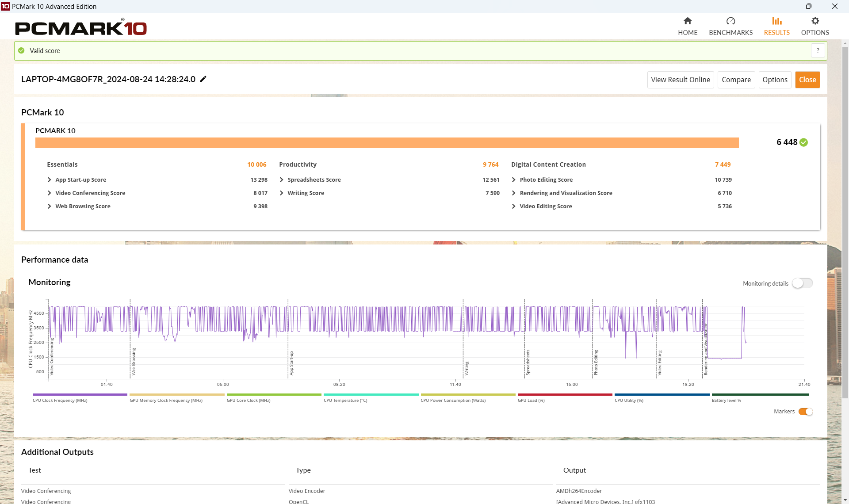849x504 pixels.
Task: Click the Results bar chart icon
Action: [x=776, y=21]
